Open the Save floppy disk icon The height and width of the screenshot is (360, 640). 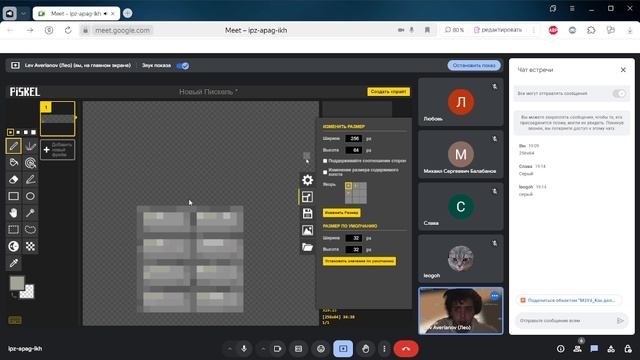point(307,213)
